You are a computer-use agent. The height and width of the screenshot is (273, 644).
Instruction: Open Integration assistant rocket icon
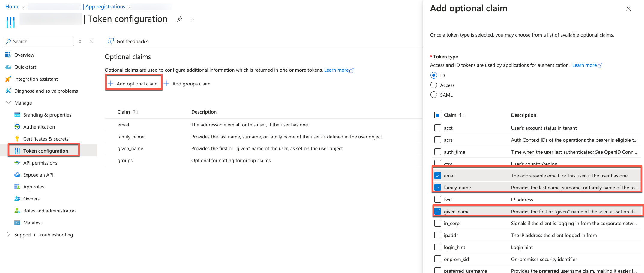pos(8,79)
